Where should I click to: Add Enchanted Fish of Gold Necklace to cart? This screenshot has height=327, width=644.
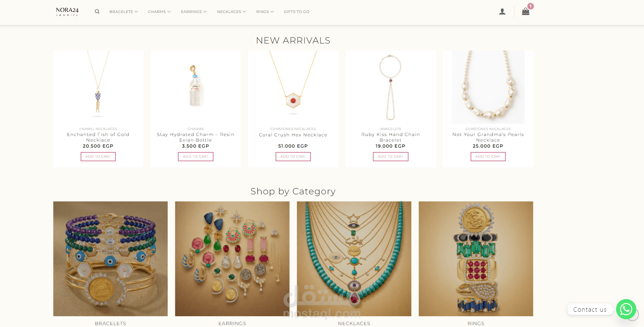point(98,156)
